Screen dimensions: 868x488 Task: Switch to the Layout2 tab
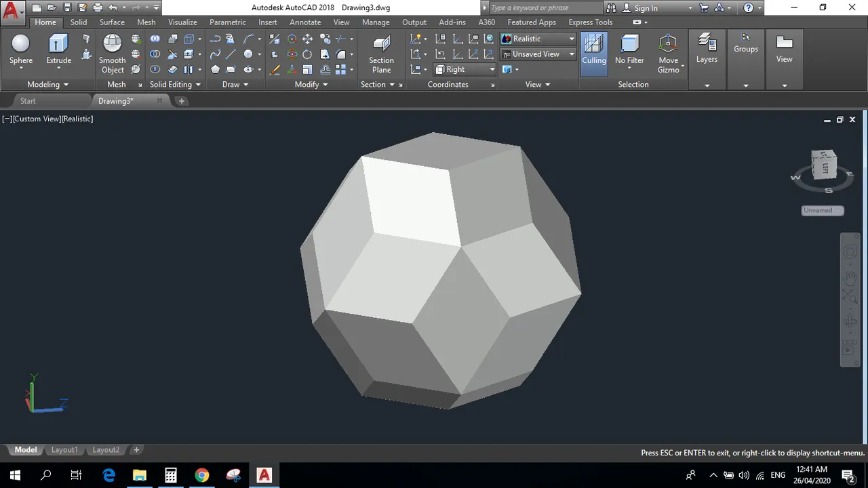pos(106,450)
